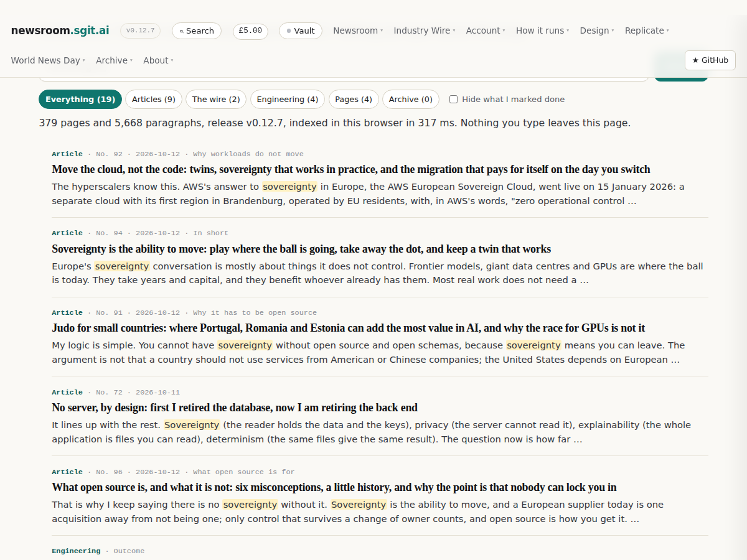Go to newsroom.sgit.ai home logo
This screenshot has width=747, height=560.
[x=60, y=30]
